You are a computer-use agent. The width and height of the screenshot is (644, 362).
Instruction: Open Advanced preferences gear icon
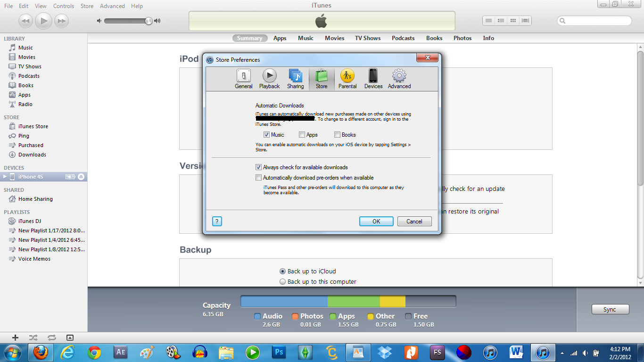click(399, 79)
